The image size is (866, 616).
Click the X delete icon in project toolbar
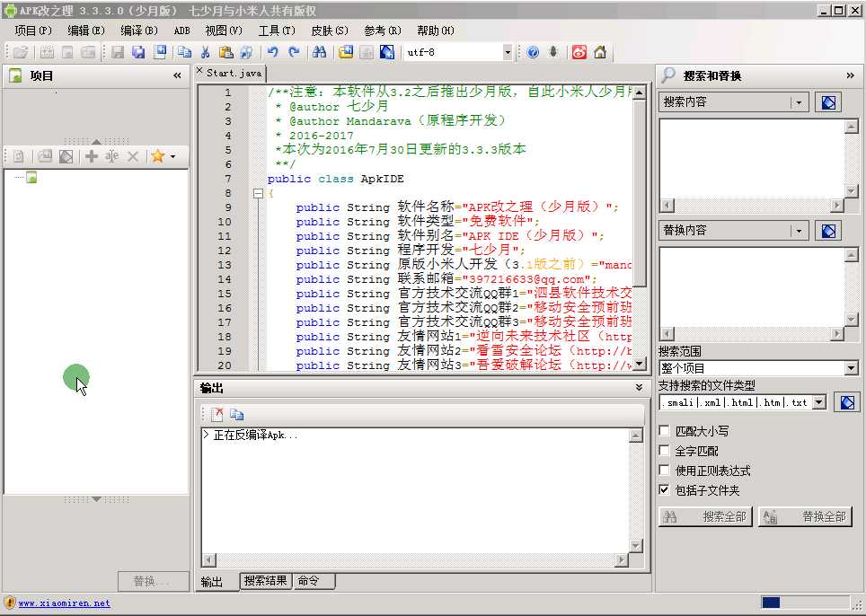133,157
